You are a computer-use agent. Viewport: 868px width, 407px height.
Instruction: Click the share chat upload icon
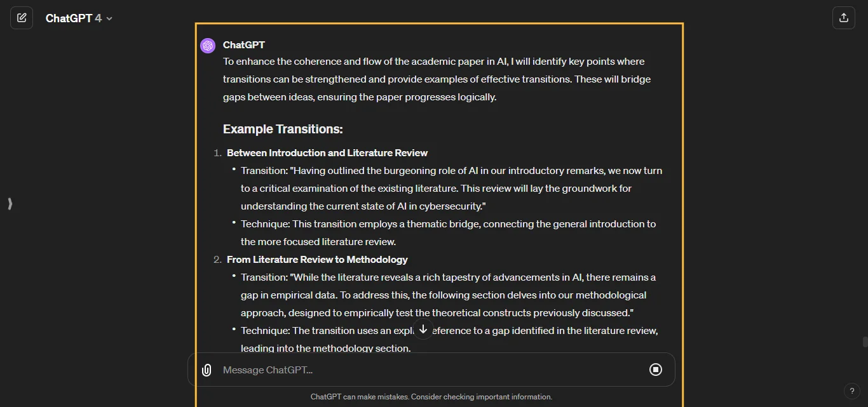click(x=844, y=18)
